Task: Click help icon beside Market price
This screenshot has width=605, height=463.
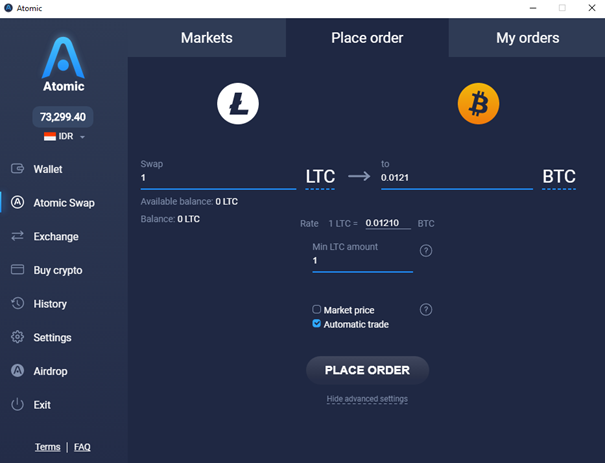Action: (x=426, y=309)
